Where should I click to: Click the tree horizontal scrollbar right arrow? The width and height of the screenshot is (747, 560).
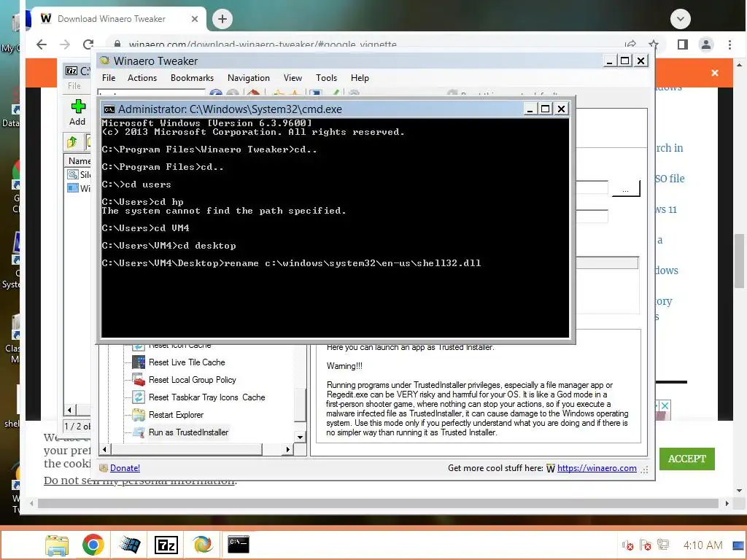point(287,449)
